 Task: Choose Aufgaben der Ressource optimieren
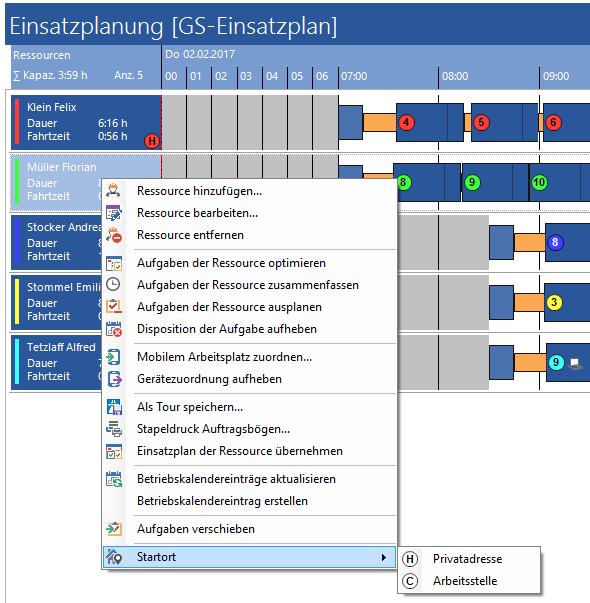tap(231, 263)
